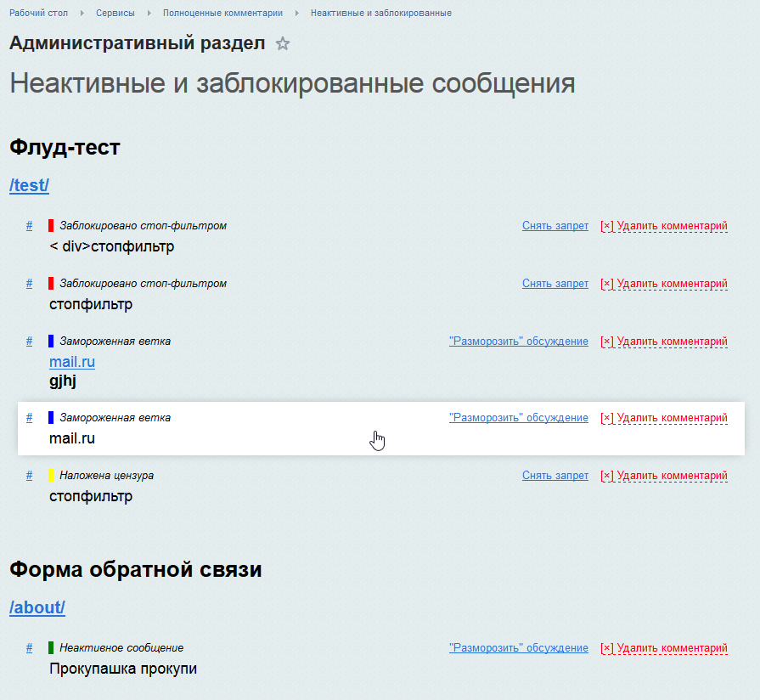
Task: Delete the "Прокупашка прокупи" comment
Action: coord(663,648)
